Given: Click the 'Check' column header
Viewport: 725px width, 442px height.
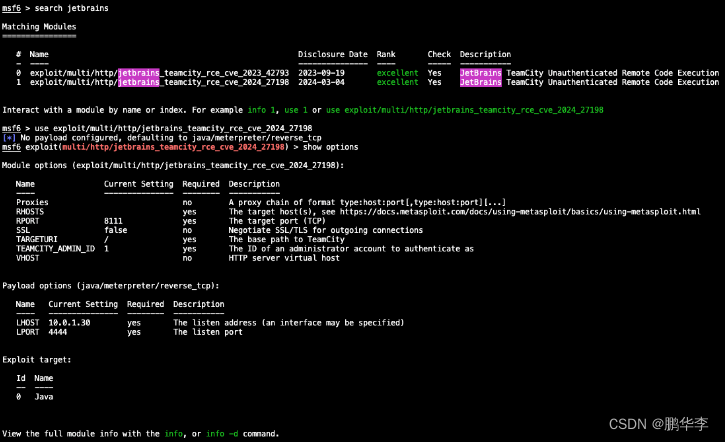Looking at the screenshot, I should [439, 55].
